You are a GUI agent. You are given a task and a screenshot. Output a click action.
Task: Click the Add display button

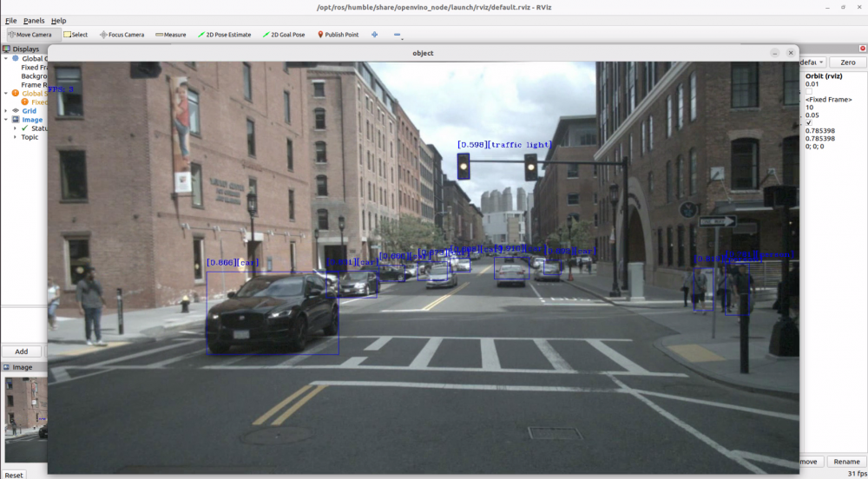point(22,351)
